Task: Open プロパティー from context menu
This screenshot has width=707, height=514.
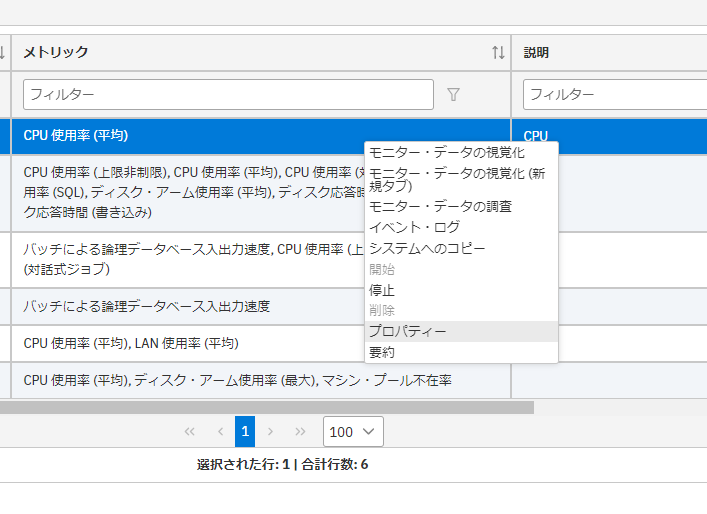Action: 461,331
